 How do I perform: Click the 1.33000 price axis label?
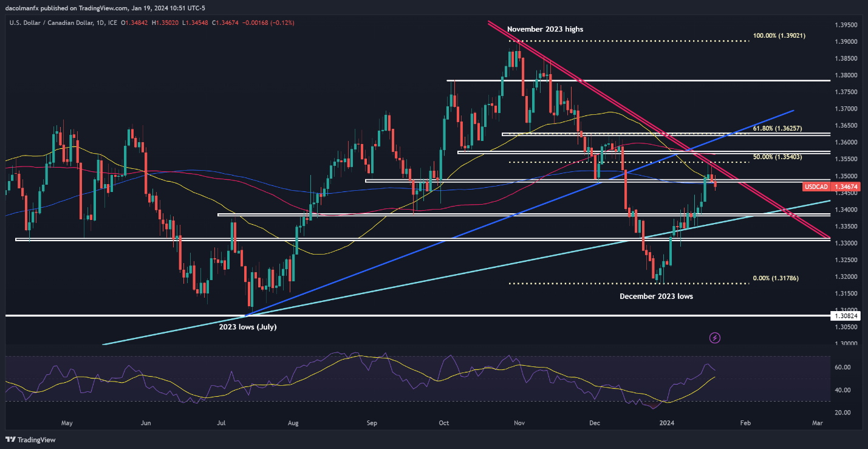coord(845,243)
